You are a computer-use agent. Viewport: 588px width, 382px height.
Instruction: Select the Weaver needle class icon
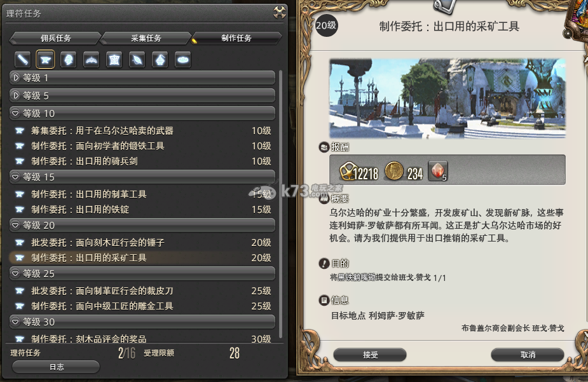pos(137,60)
